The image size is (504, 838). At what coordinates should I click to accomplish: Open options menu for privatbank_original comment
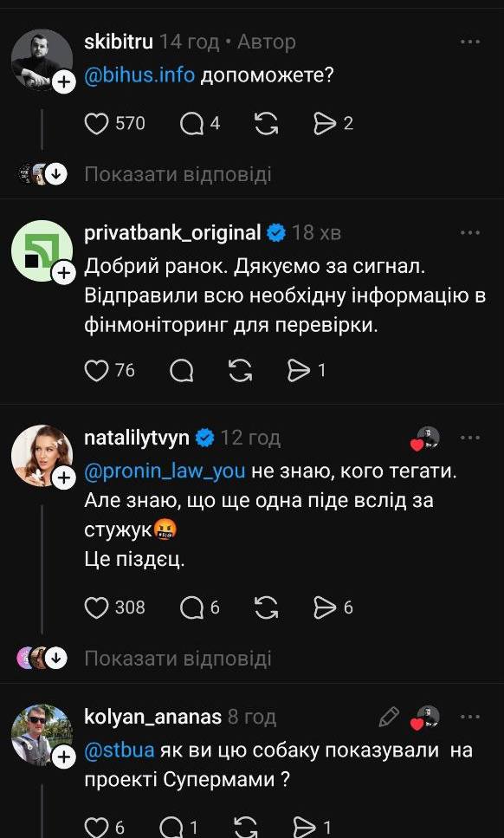470,232
